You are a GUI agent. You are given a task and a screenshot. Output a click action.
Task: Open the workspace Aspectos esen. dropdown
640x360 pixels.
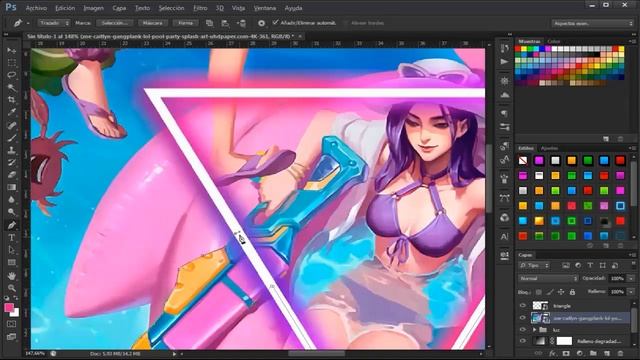593,23
